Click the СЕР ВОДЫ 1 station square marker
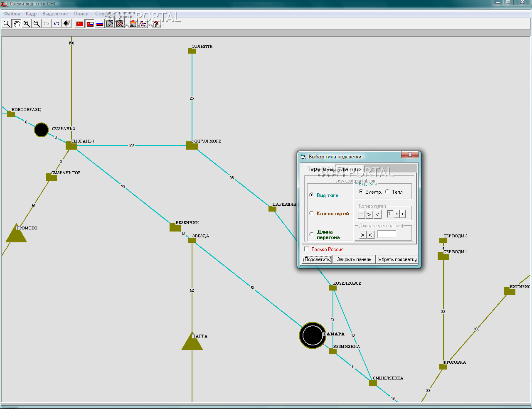This screenshot has width=532, height=409. coord(443,256)
